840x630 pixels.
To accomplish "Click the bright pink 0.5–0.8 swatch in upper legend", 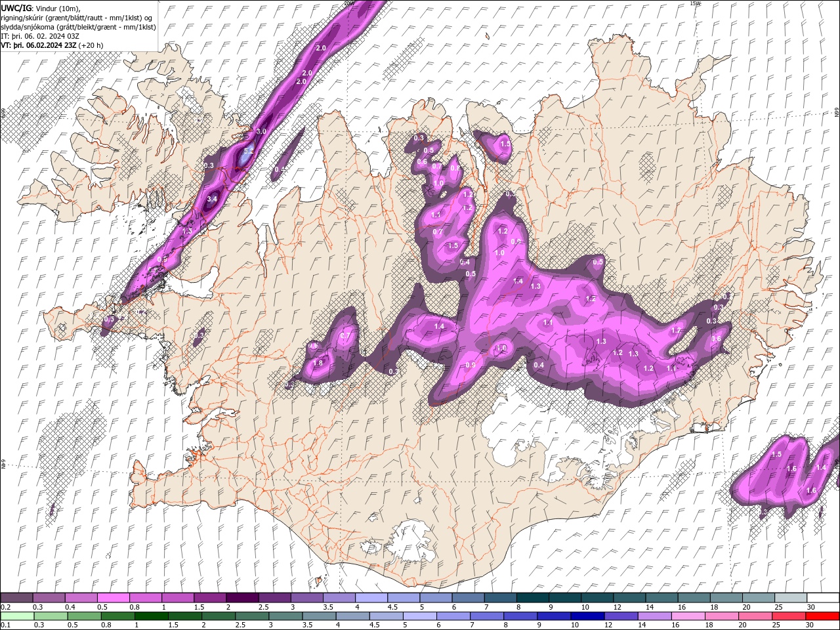I will (x=113, y=598).
